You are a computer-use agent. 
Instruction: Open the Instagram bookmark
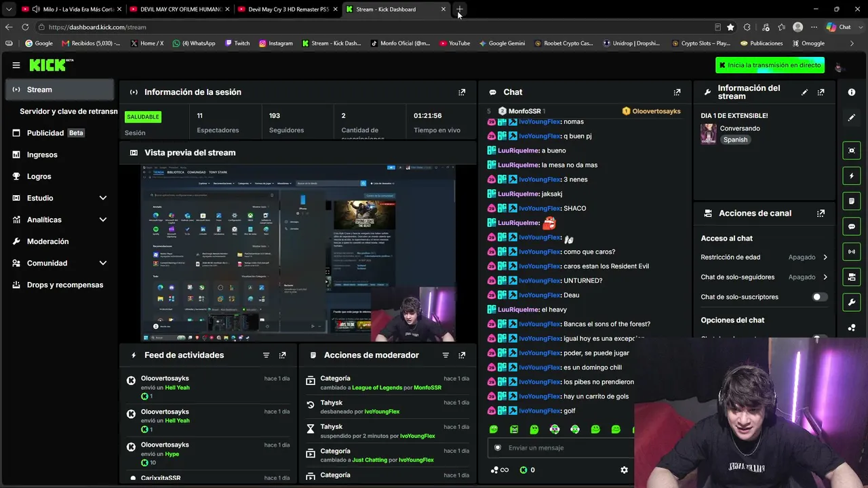pyautogui.click(x=275, y=43)
